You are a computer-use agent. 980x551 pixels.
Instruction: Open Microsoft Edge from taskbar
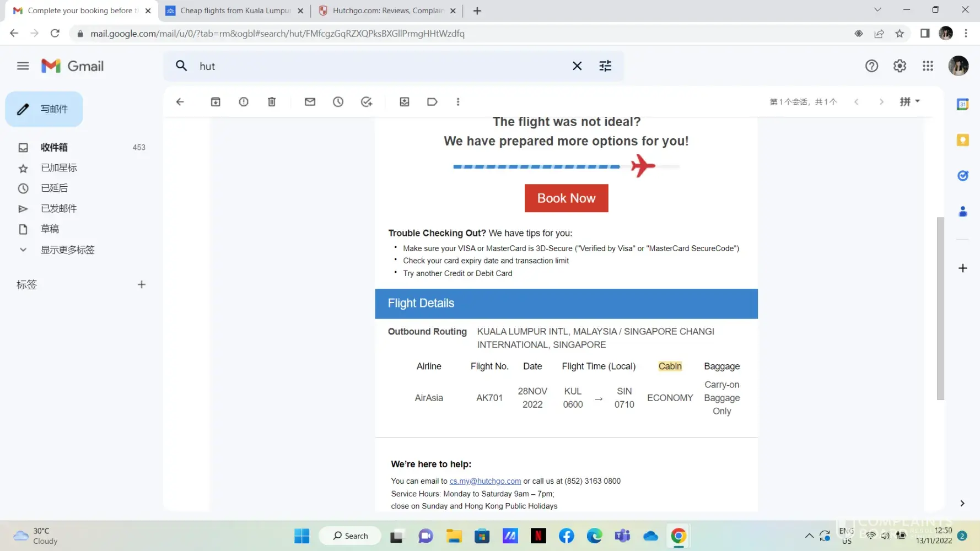pyautogui.click(x=595, y=536)
